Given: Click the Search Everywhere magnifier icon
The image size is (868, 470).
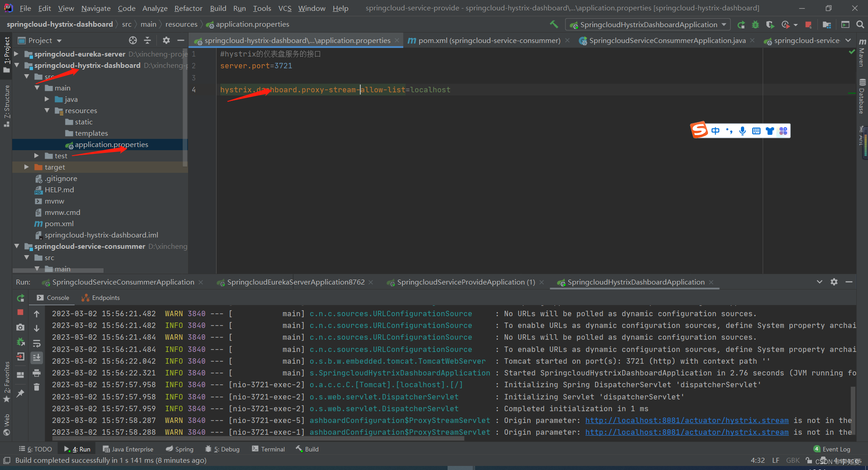Looking at the screenshot, I should coord(860,25).
